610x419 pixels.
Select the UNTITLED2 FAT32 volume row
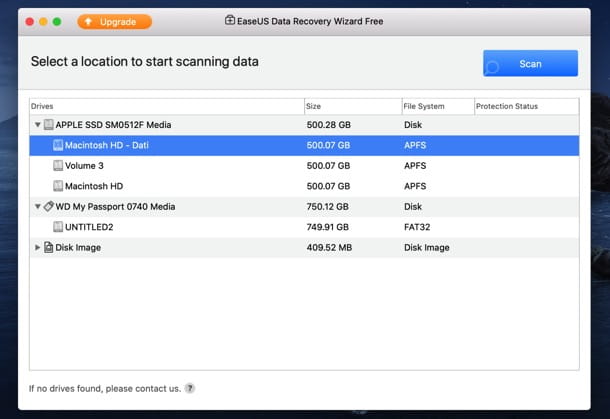(304, 227)
